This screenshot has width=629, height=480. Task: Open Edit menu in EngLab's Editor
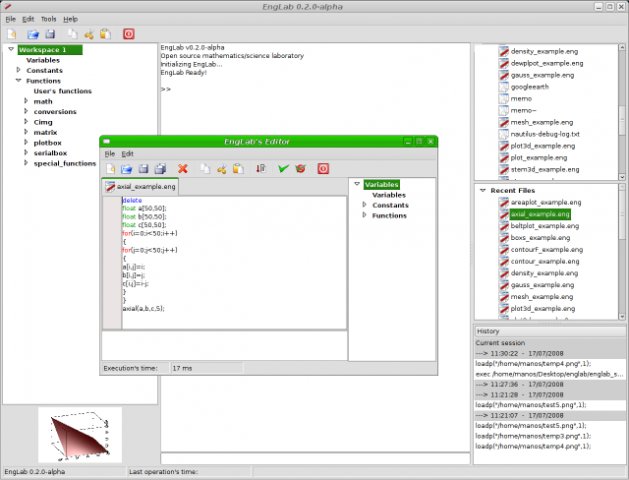(x=128, y=154)
